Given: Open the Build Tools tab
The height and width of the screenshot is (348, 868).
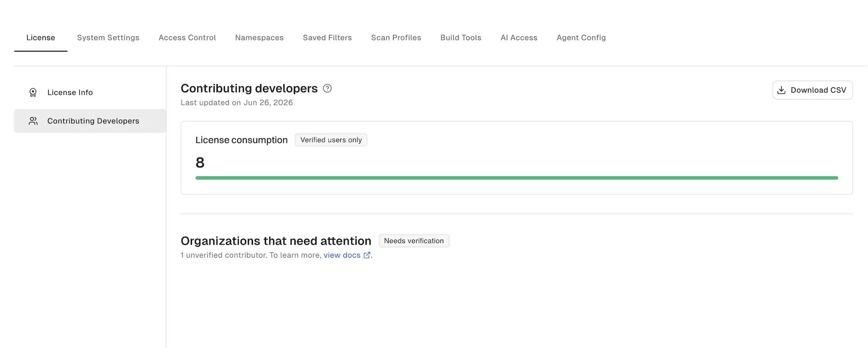Looking at the screenshot, I should (461, 38).
